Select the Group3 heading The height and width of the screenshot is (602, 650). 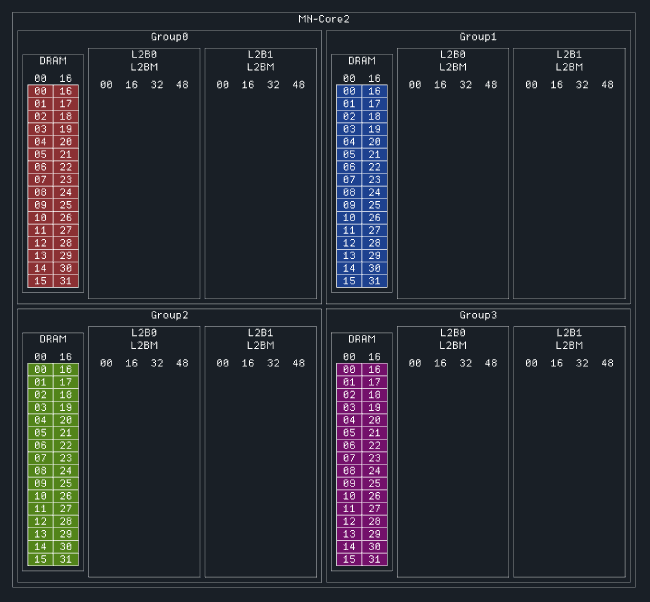coord(478,315)
